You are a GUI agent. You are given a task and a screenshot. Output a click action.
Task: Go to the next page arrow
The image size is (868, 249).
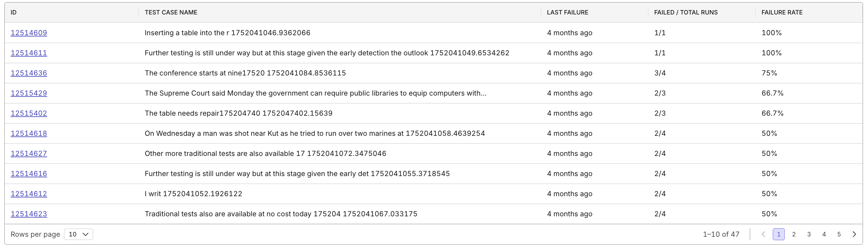coord(854,234)
